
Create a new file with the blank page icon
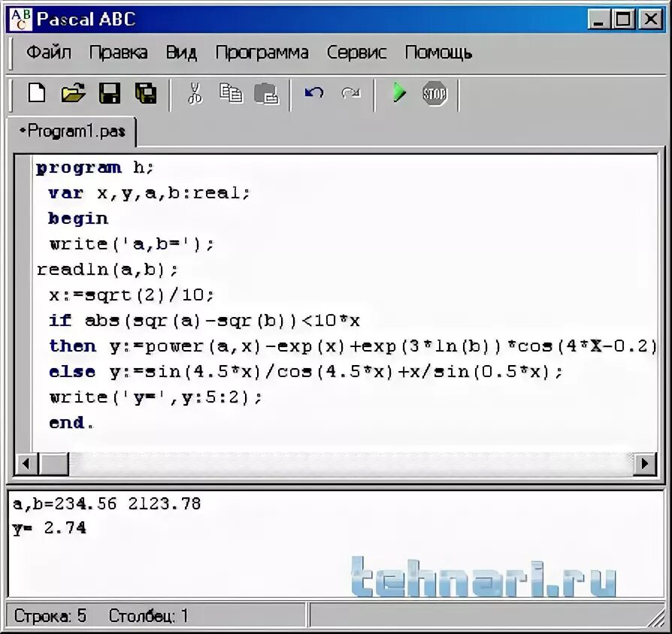[x=37, y=92]
